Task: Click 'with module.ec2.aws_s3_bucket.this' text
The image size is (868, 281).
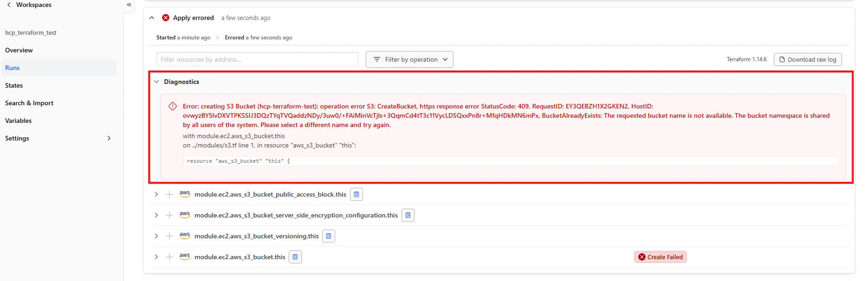Action: 234,136
